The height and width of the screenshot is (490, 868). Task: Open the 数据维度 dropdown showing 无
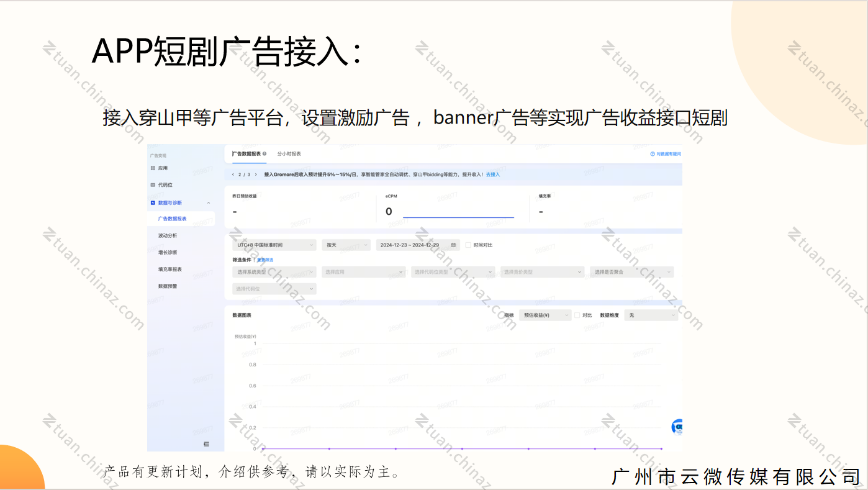(651, 315)
